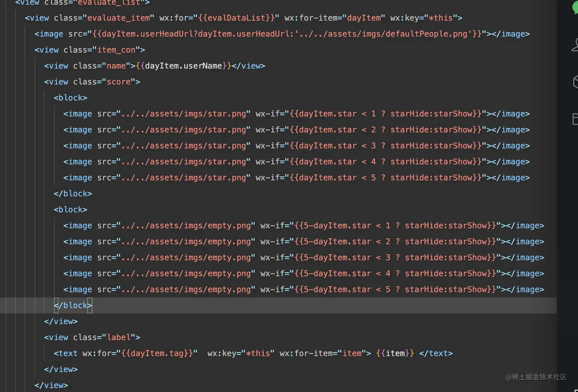Click the person silhouette icon in right sidebar
578x392 pixels.
pos(575,45)
